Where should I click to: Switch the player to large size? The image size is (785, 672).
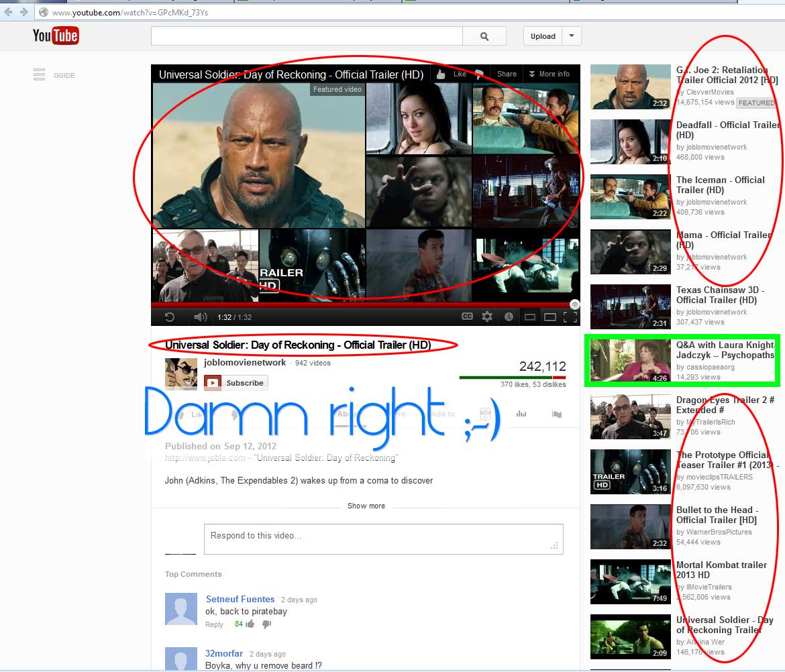point(550,317)
